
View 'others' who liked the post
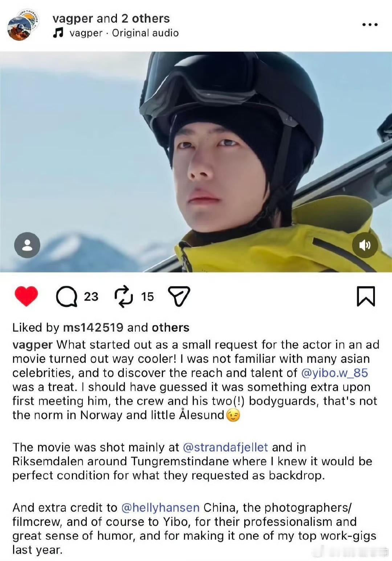coord(171,328)
